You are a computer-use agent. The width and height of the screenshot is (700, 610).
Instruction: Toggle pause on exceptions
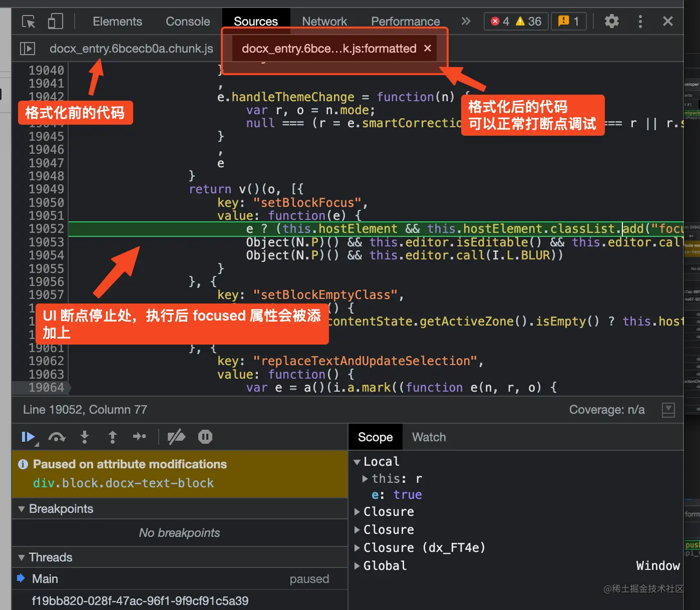pyautogui.click(x=205, y=437)
